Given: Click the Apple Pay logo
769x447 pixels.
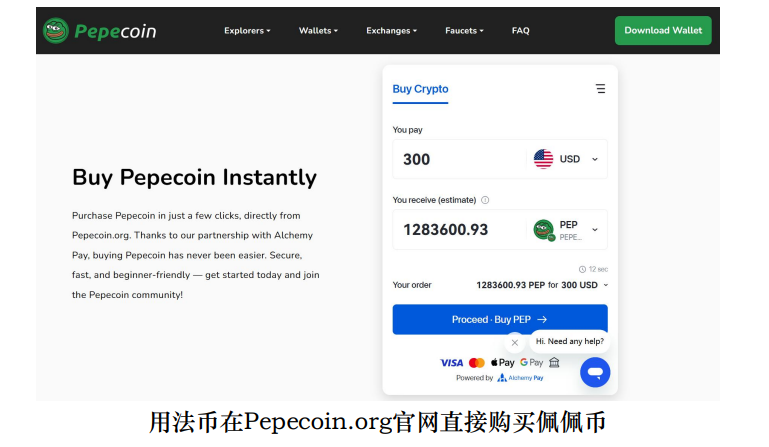Looking at the screenshot, I should pos(502,363).
